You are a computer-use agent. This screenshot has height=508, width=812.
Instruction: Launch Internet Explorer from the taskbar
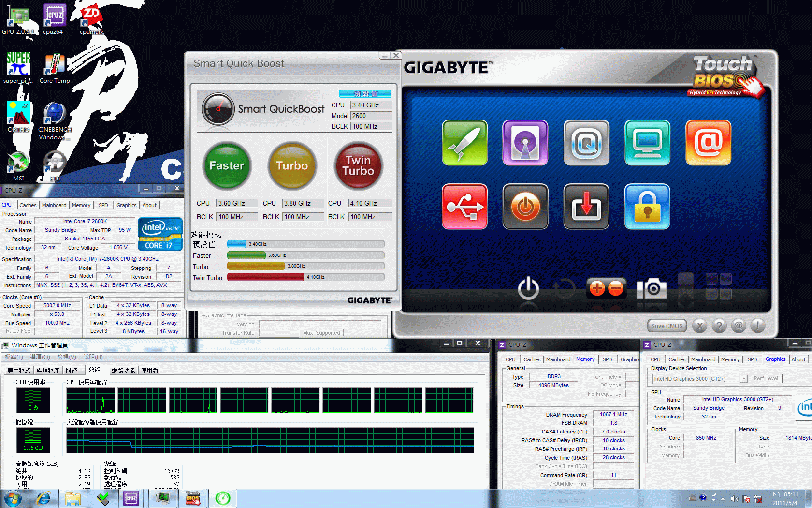[43, 498]
